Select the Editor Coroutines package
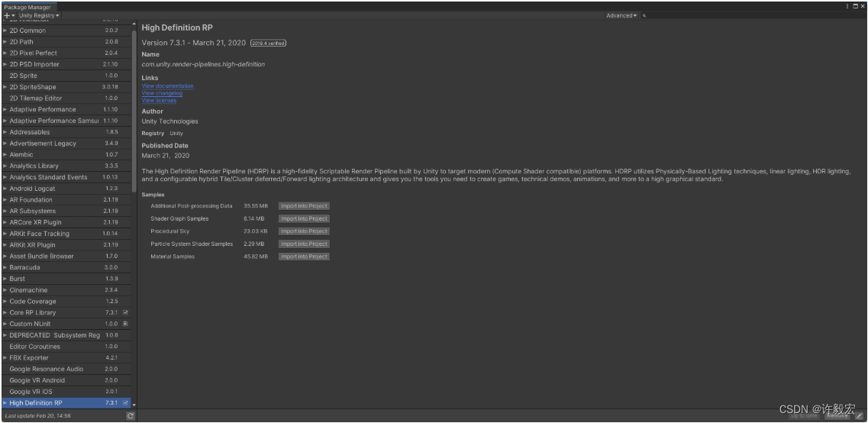Screen dimensions: 868x423 (x=66, y=347)
